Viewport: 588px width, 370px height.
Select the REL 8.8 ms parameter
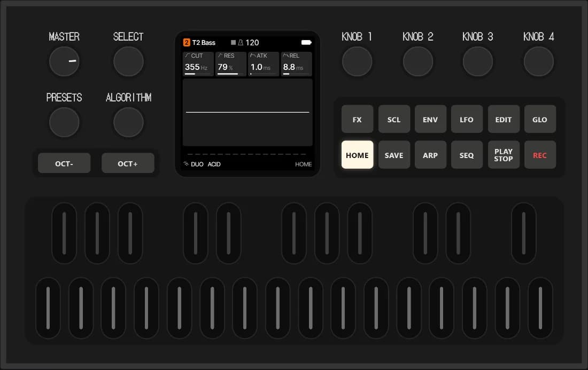296,64
